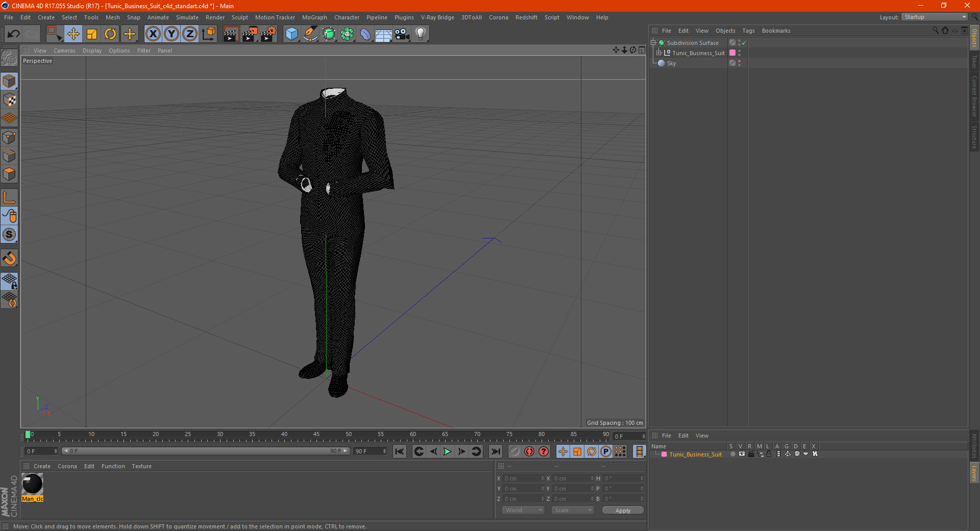Image resolution: width=980 pixels, height=531 pixels.
Task: Go to start of animation
Action: [400, 451]
